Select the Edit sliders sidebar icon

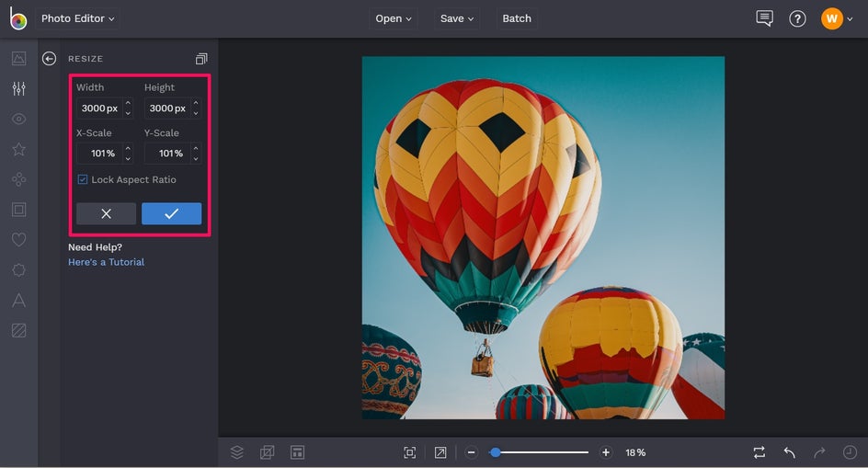coord(18,88)
